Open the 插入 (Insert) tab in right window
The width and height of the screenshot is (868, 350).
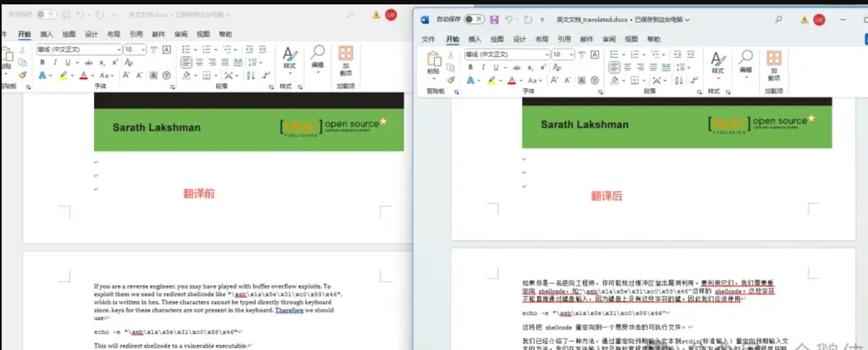pyautogui.click(x=475, y=39)
